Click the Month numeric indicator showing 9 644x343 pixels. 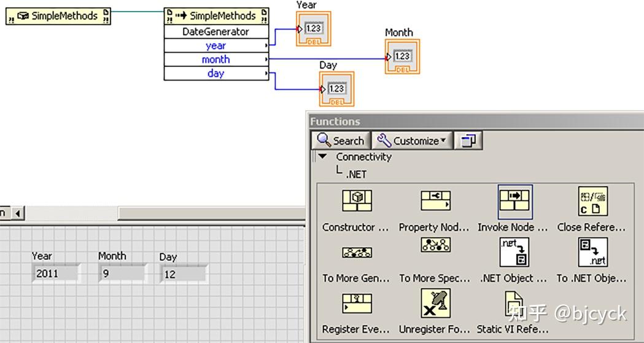[122, 274]
